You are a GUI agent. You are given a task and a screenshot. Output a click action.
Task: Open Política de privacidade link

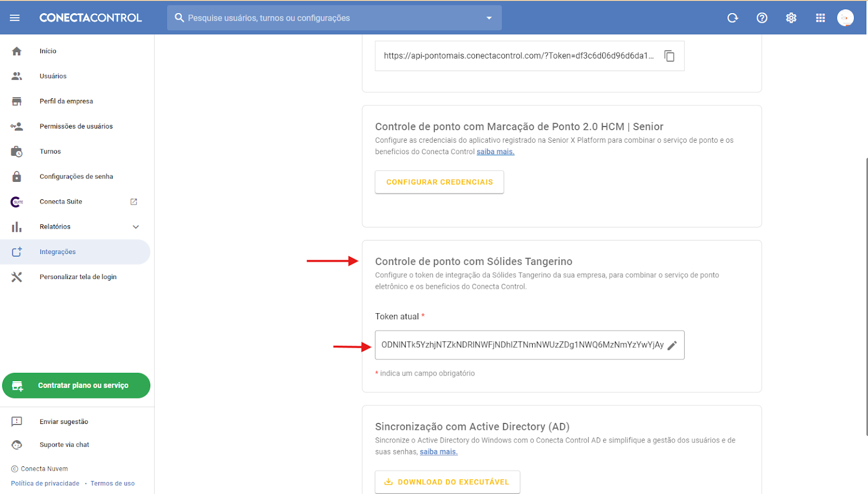pyautogui.click(x=45, y=484)
